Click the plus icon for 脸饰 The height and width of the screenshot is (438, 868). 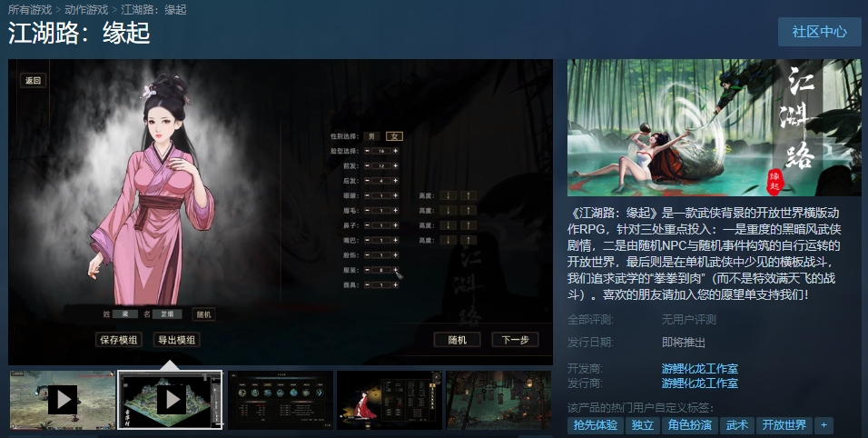395,255
